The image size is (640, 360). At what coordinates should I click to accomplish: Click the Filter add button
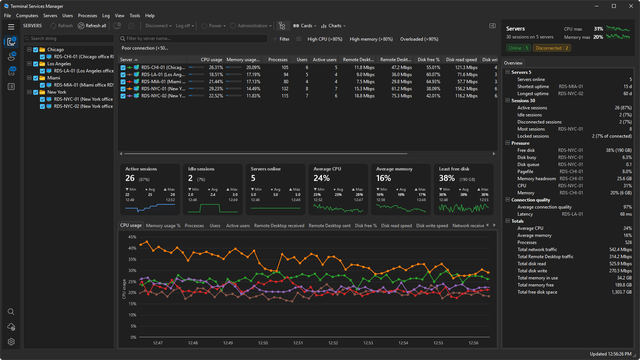[282, 39]
